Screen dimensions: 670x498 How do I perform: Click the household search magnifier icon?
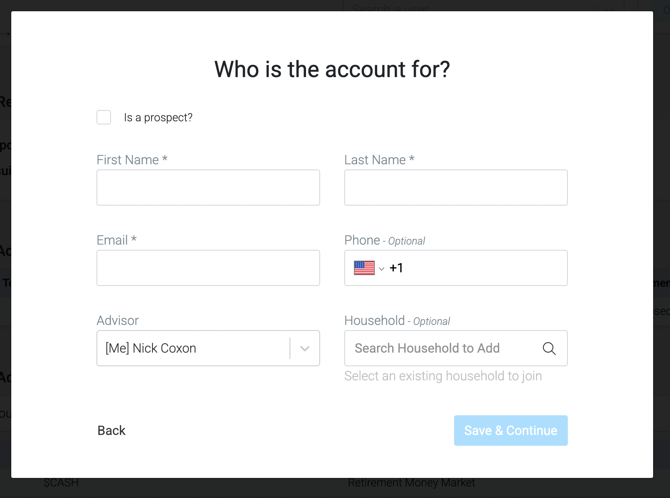pyautogui.click(x=549, y=348)
